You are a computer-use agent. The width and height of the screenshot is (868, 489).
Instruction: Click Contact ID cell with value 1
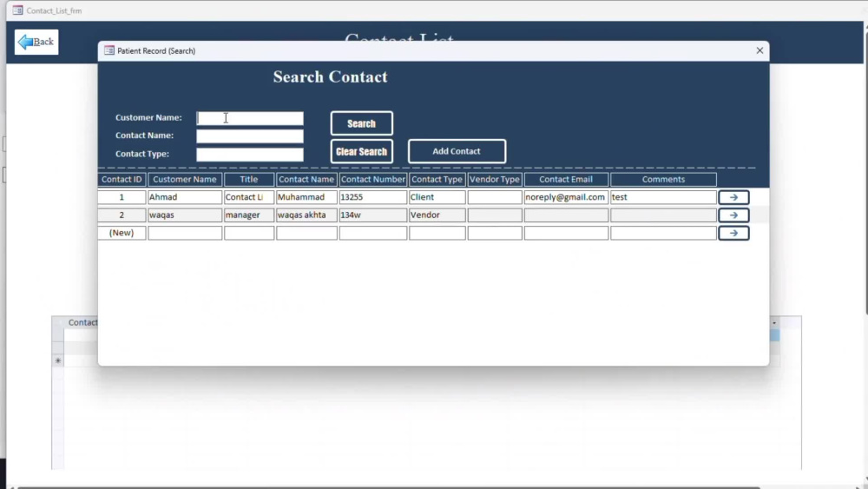coord(122,197)
